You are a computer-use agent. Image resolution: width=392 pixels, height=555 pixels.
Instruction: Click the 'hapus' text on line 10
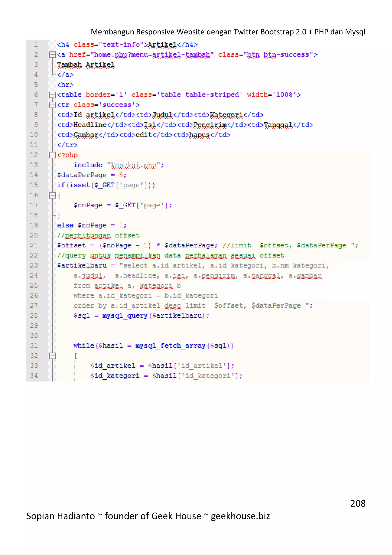pos(200,135)
